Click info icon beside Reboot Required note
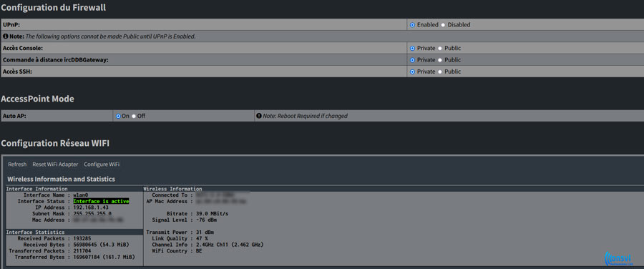Screen dimensions: 644x269 point(259,116)
